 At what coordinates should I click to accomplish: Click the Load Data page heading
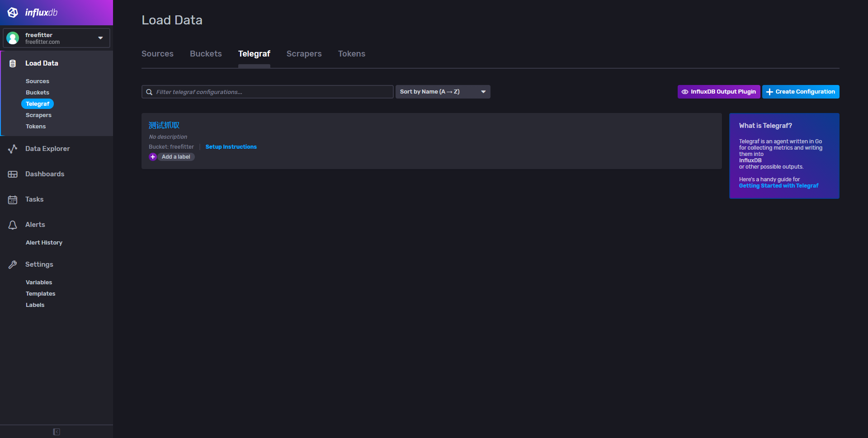(x=172, y=20)
